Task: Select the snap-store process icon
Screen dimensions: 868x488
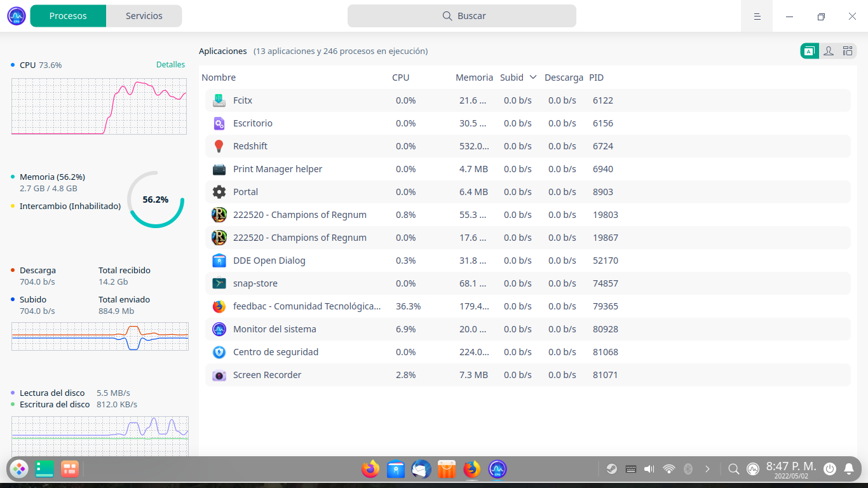Action: tap(219, 283)
